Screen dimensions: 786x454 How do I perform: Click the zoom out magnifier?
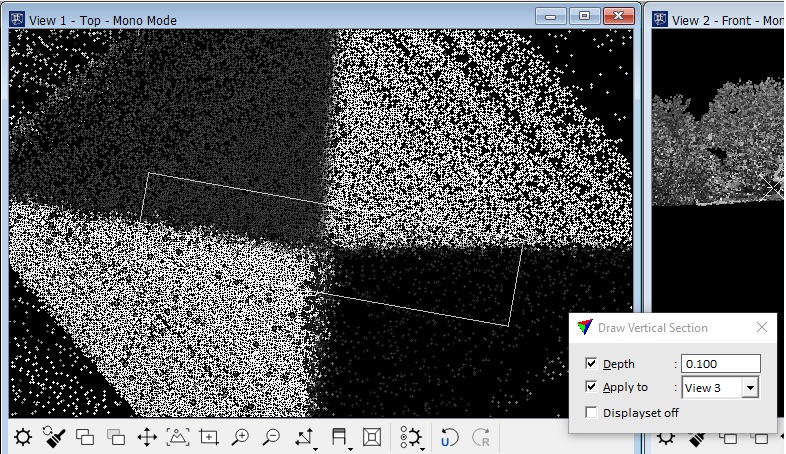click(272, 437)
